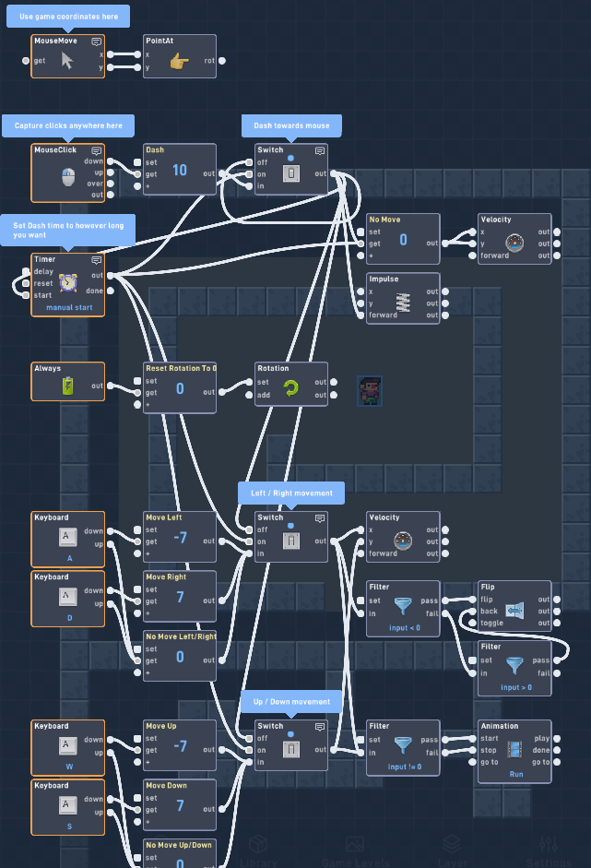Toggle the Dash towards mouse Switch
The height and width of the screenshot is (868, 591).
[291, 173]
